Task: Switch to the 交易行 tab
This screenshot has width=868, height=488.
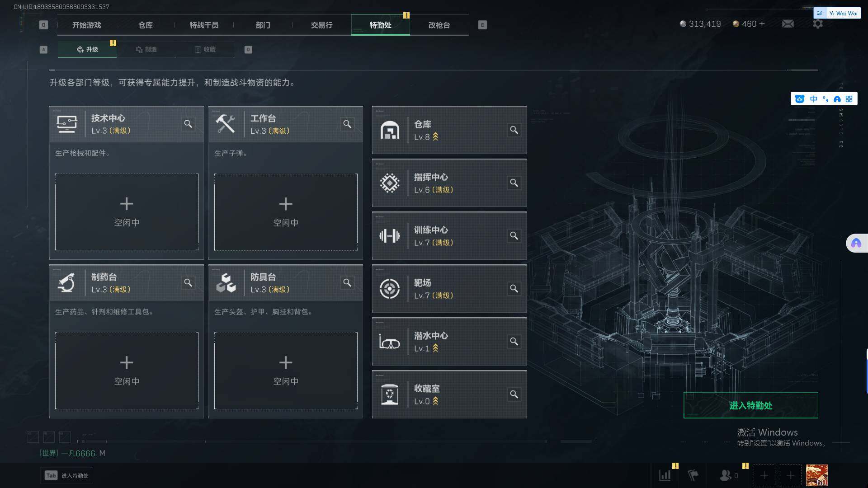Action: click(x=321, y=25)
